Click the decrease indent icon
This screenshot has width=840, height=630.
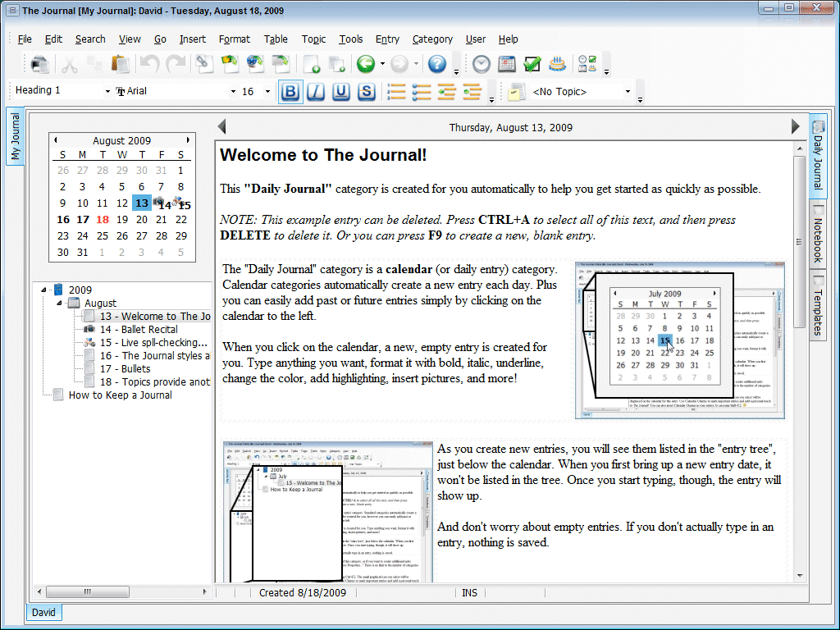[x=447, y=92]
